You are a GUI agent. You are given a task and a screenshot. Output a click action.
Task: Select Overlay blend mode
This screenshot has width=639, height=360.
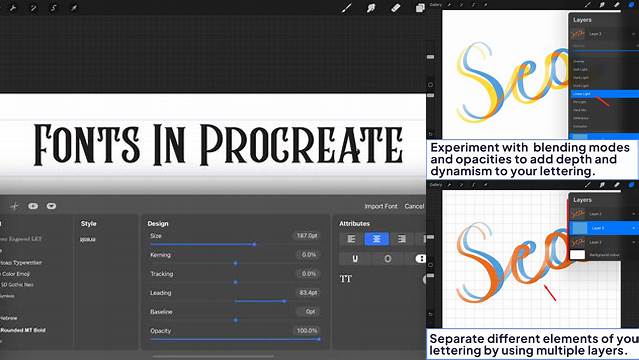(x=579, y=61)
